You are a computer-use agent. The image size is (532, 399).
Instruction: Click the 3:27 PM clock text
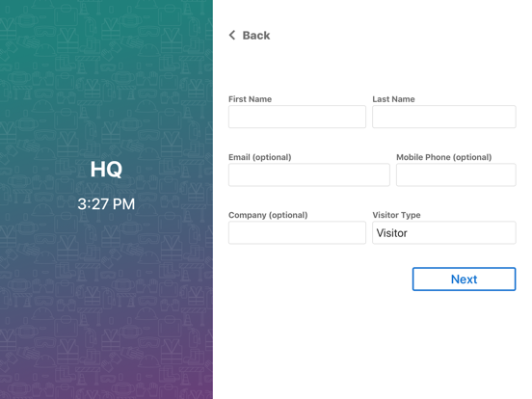[x=106, y=204]
